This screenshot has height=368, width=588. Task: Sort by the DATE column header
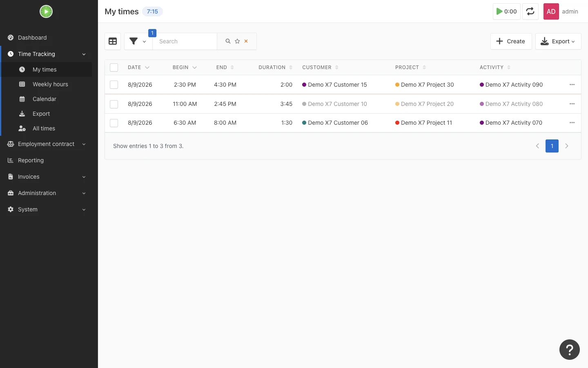tap(138, 67)
